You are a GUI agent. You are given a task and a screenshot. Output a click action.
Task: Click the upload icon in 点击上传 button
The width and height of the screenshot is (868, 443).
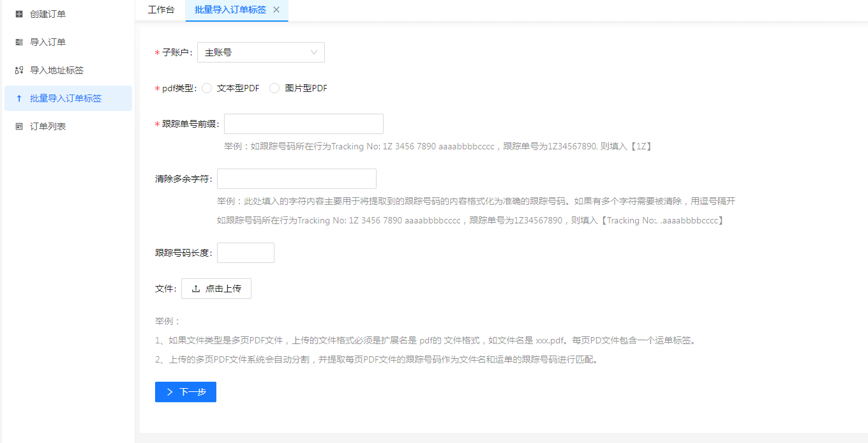coord(196,289)
